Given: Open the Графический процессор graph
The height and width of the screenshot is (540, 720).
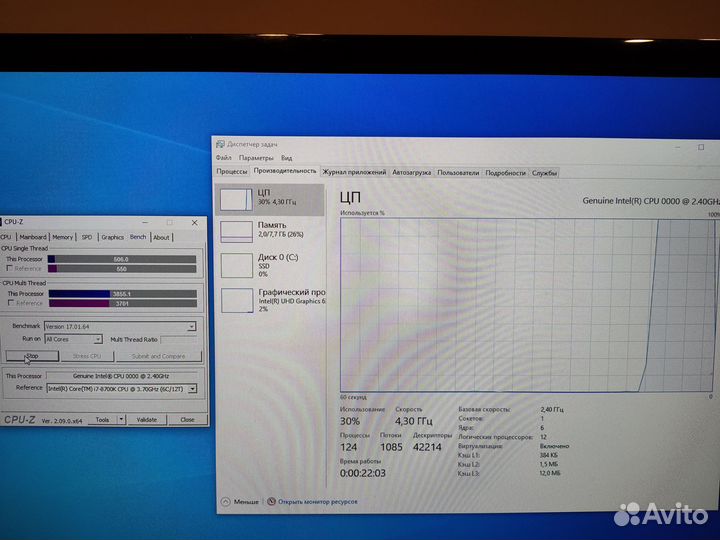Looking at the screenshot, I should [236, 299].
